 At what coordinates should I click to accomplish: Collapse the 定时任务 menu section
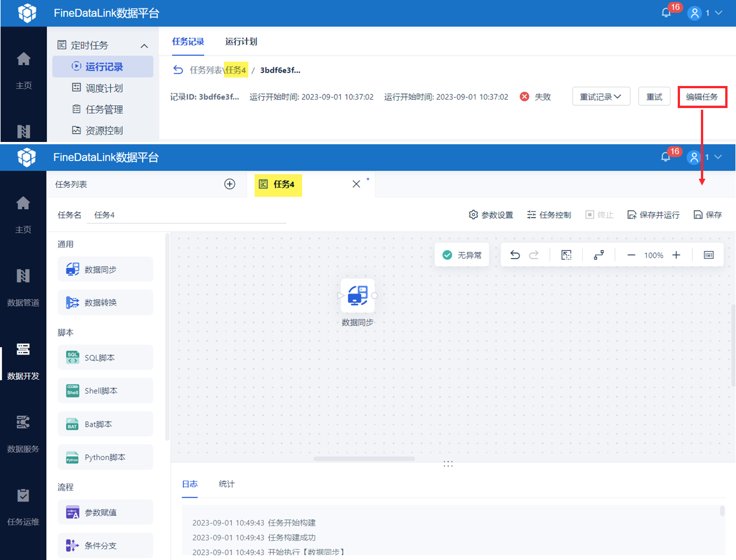click(x=144, y=46)
